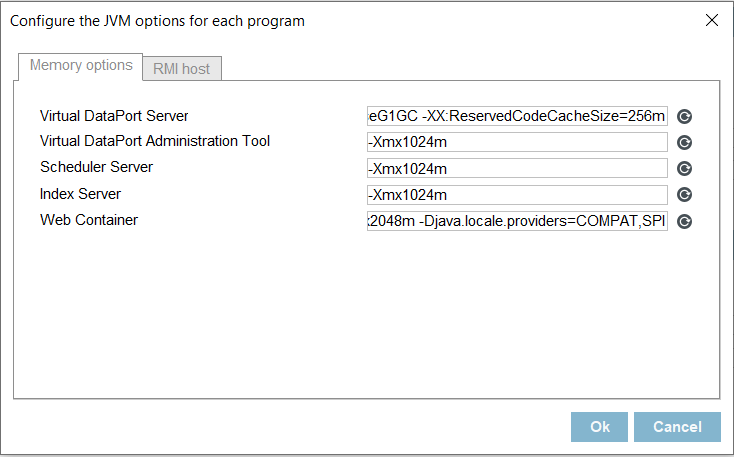Edit the Virtual DataPort Administration Tool field
The width and height of the screenshot is (734, 457).
pyautogui.click(x=517, y=142)
